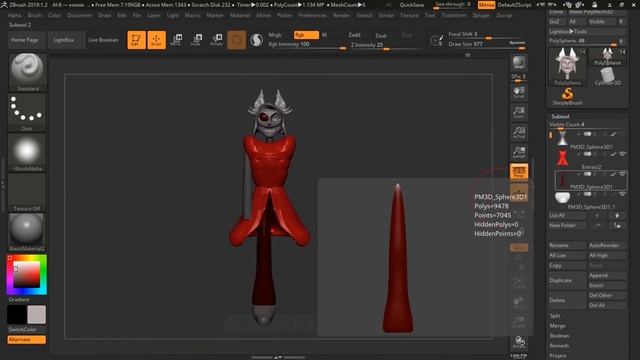
Task: Open the Brush menu
Action: click(x=35, y=15)
